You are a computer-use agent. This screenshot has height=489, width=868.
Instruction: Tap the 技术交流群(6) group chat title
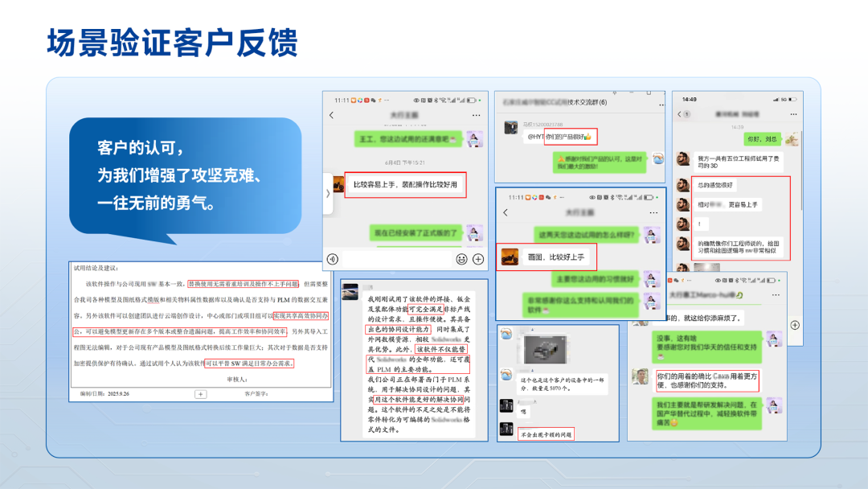pyautogui.click(x=587, y=103)
